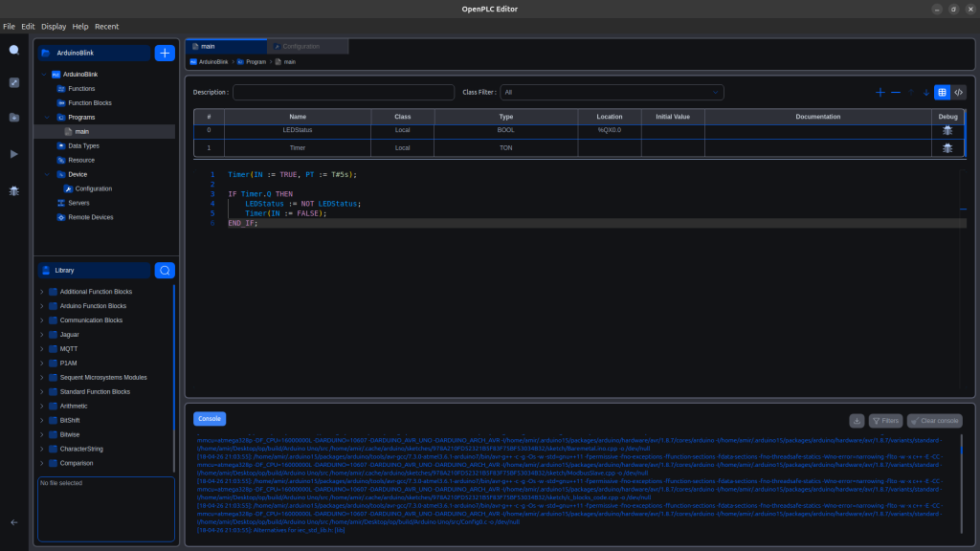Viewport: 980px width, 551px height.
Task: Open the File menu
Action: click(9, 26)
